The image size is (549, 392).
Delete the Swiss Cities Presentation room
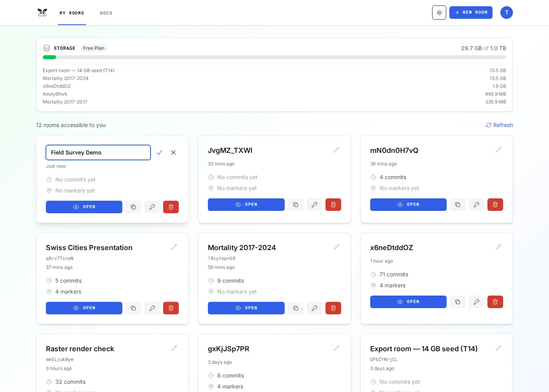coord(171,308)
